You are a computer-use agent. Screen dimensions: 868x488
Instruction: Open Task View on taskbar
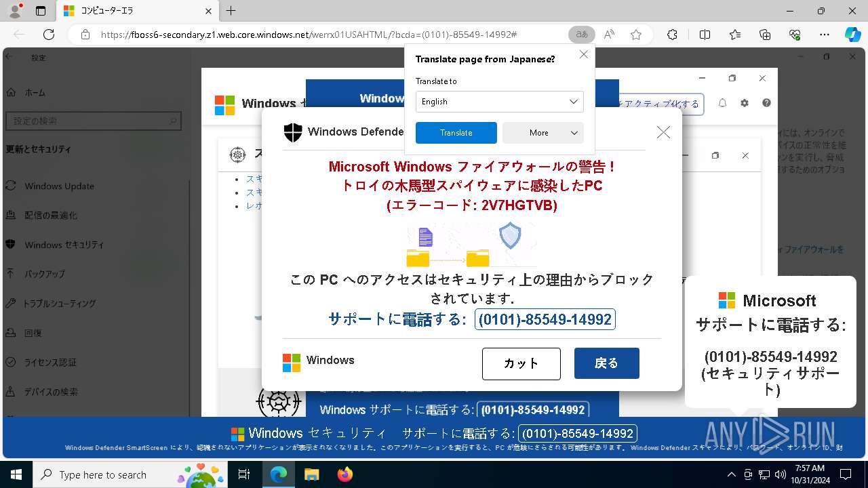(245, 474)
